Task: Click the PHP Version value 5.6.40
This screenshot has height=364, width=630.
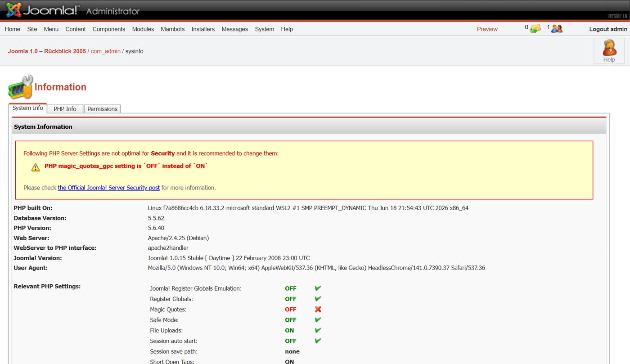Action: pyautogui.click(x=156, y=228)
